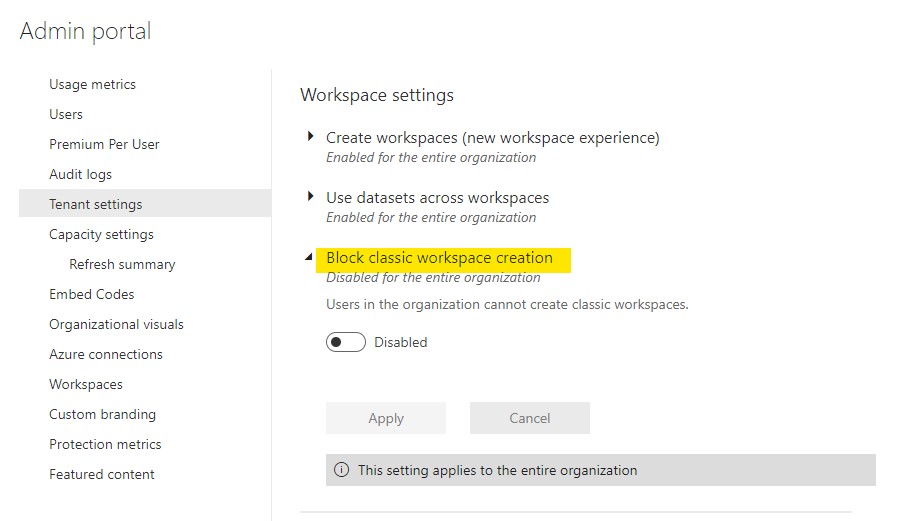Open the Users admin page

tap(66, 114)
